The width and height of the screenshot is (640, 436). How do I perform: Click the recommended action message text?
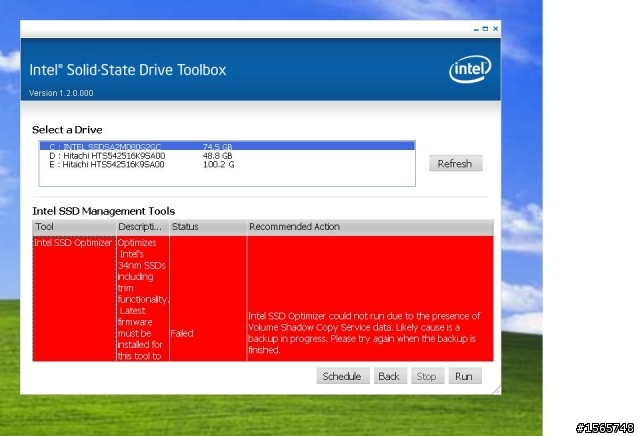click(x=364, y=333)
